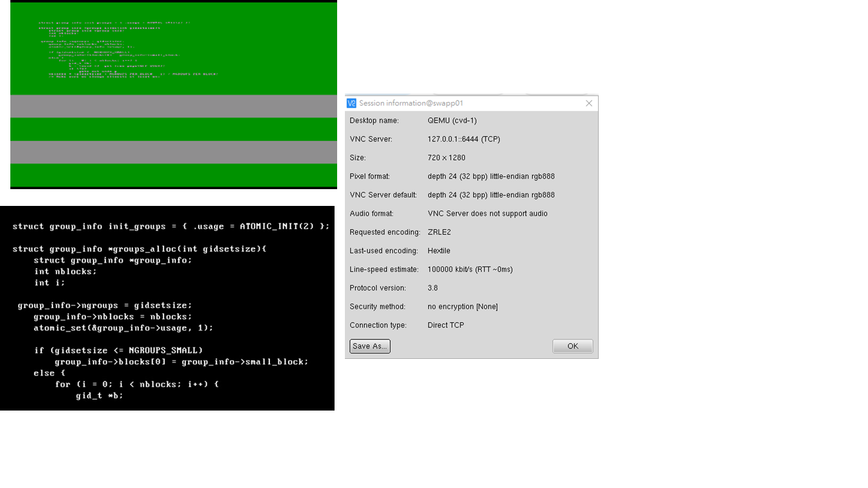Click the Pixel format value text
Viewport: 868px width, 488px height.
click(491, 177)
